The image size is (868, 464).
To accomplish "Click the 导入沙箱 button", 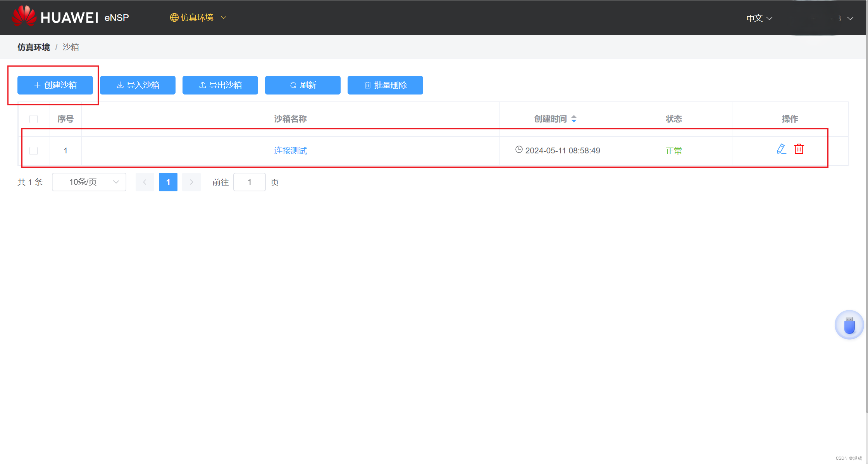I will click(x=138, y=85).
